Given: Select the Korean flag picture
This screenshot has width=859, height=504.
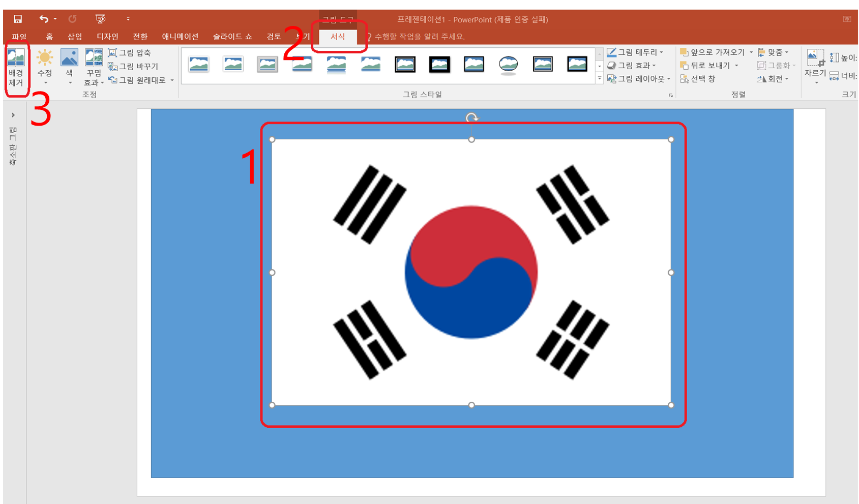Looking at the screenshot, I should (471, 273).
